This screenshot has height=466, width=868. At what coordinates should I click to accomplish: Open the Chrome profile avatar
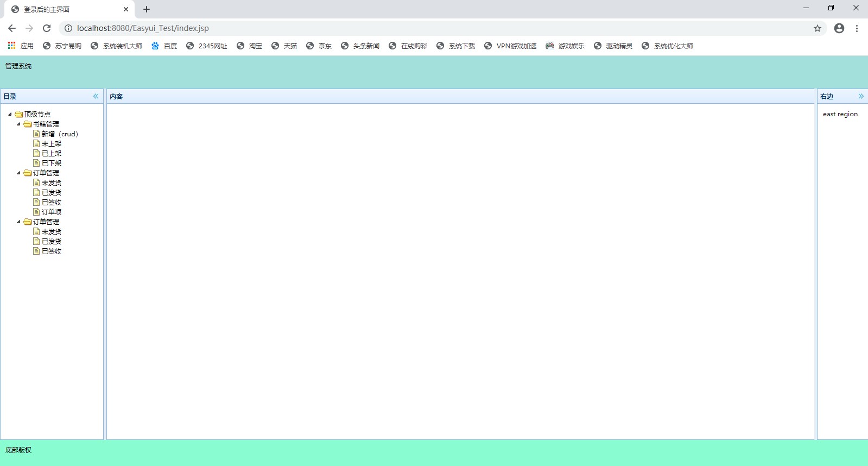(839, 28)
